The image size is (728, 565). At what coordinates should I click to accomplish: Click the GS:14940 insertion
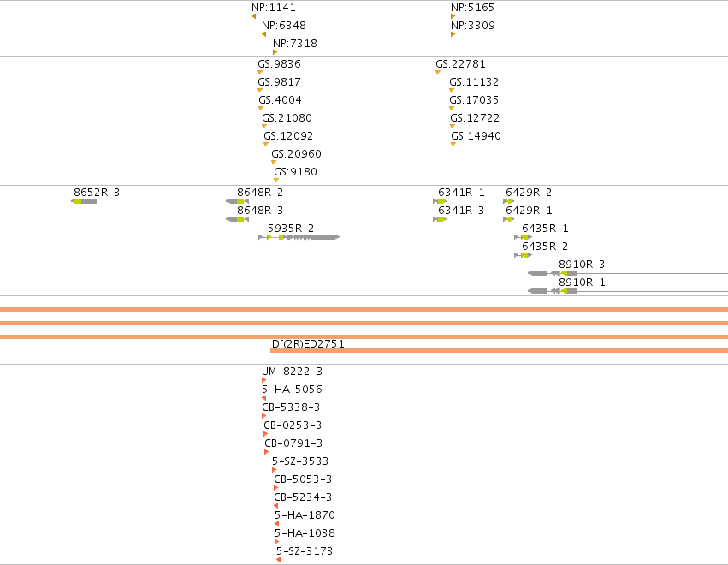tap(476, 137)
